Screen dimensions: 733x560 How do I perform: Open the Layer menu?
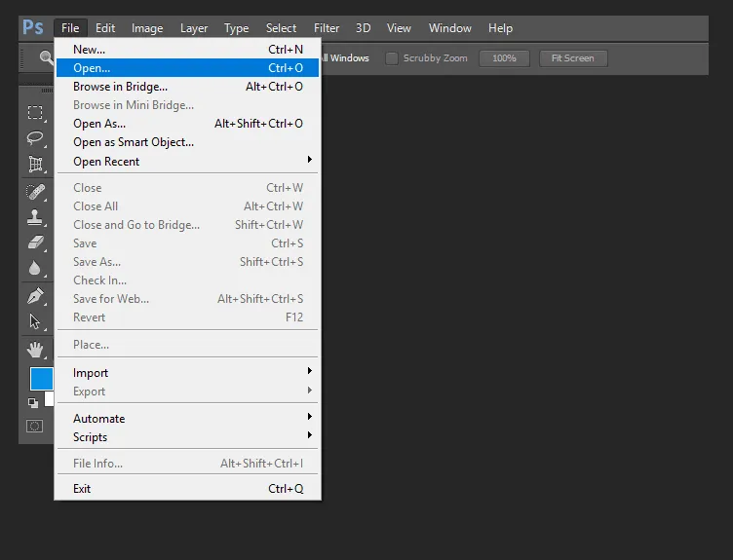[194, 28]
